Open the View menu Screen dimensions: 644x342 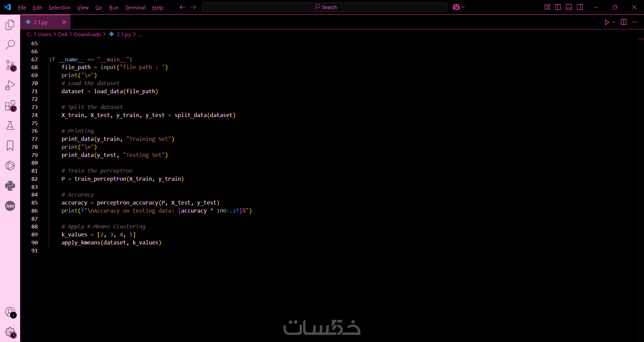[x=83, y=7]
